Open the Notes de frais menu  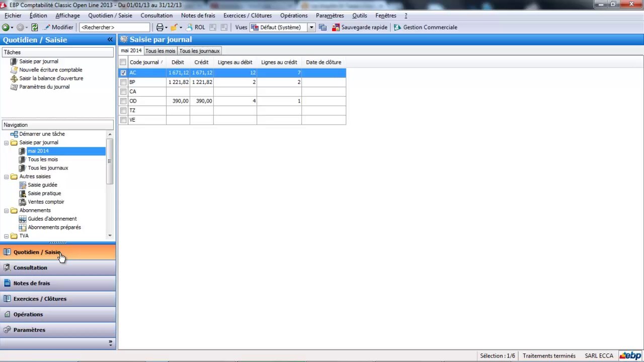[198, 16]
